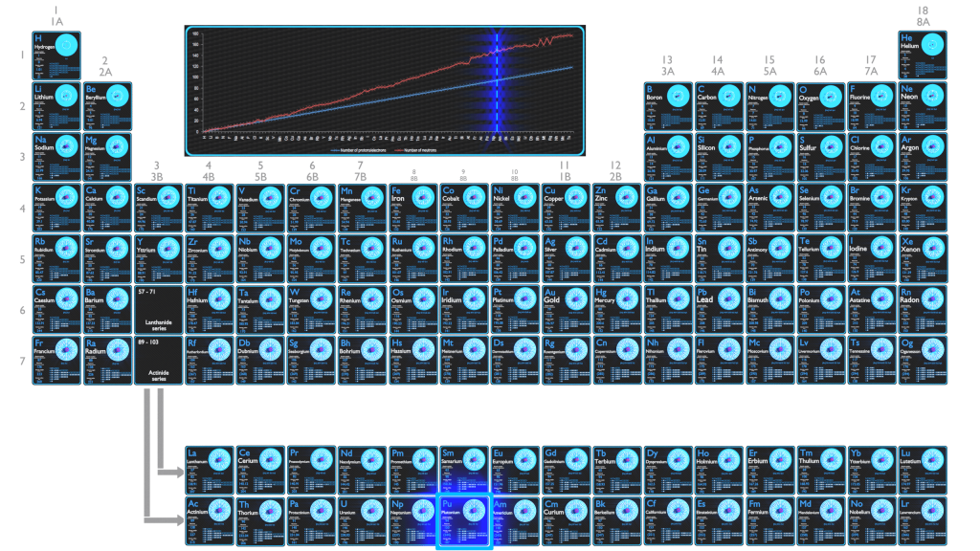Select the Lanthanum tile in the lanthanide row
Image resolution: width=980 pixels, height=551 pixels.
pos(209,469)
